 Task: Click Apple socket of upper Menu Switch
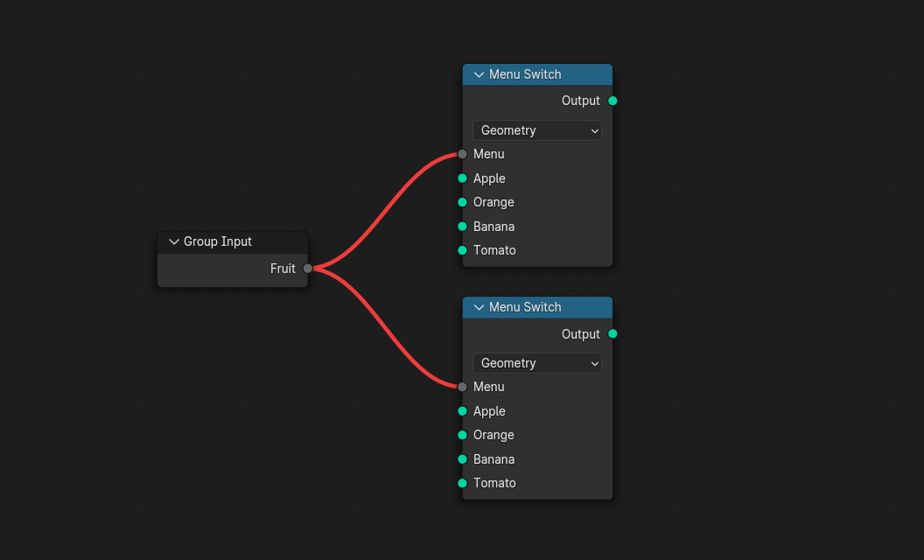click(463, 178)
